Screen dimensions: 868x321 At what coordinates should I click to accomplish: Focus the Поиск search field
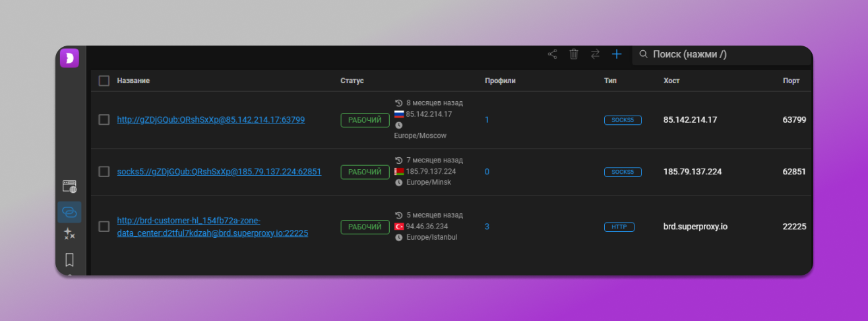point(726,54)
